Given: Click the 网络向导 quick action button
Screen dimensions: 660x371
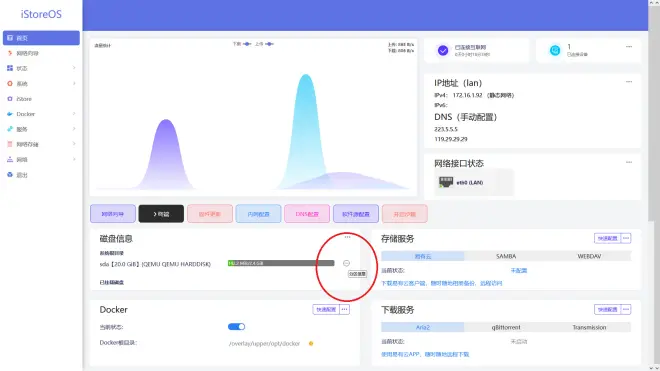Looking at the screenshot, I should (x=113, y=214).
